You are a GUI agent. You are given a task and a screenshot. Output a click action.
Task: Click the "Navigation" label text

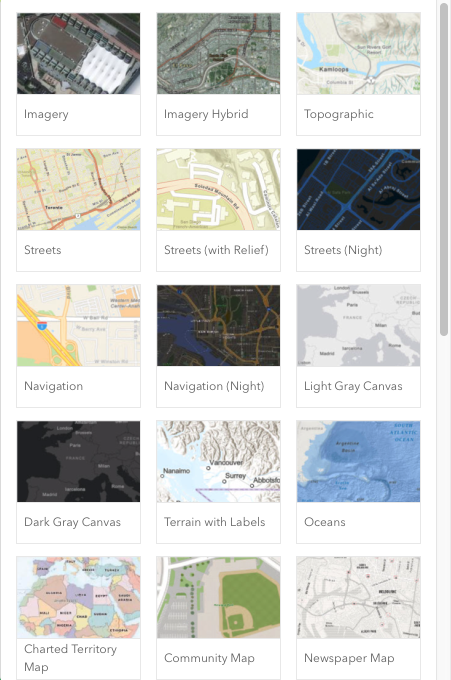coord(53,386)
